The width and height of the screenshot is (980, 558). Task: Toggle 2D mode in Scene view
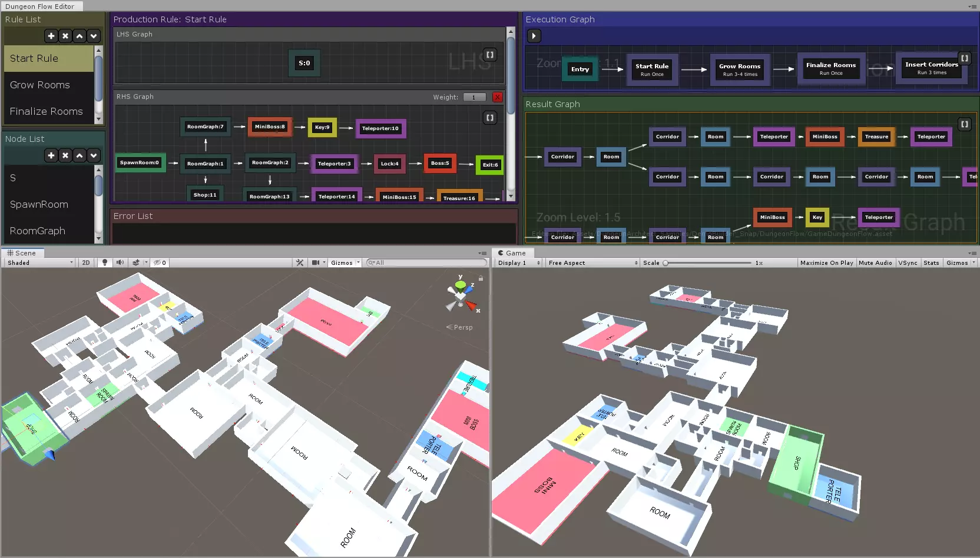click(86, 263)
